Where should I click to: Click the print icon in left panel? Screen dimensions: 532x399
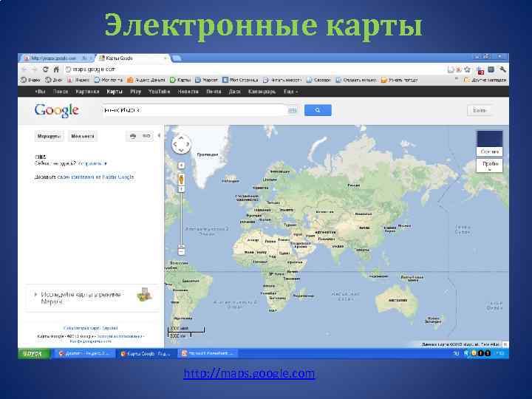(133, 136)
